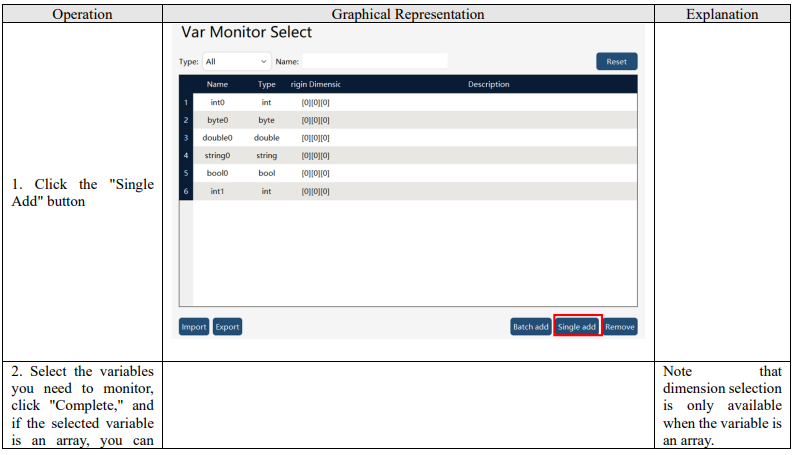Viewport: 795px width, 455px height.
Task: Select the byte0 variable name cell
Action: tap(218, 120)
